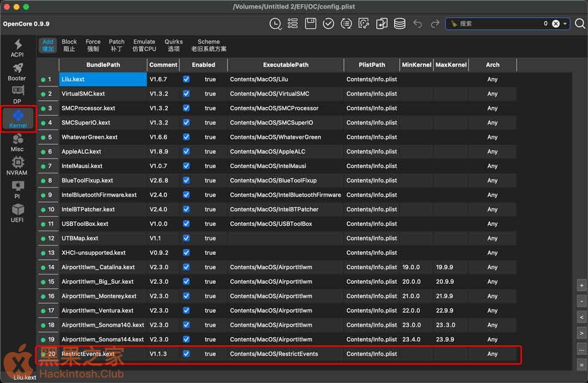Go to the Emulate CPU tab
Image resolution: width=588 pixels, height=383 pixels.
144,45
